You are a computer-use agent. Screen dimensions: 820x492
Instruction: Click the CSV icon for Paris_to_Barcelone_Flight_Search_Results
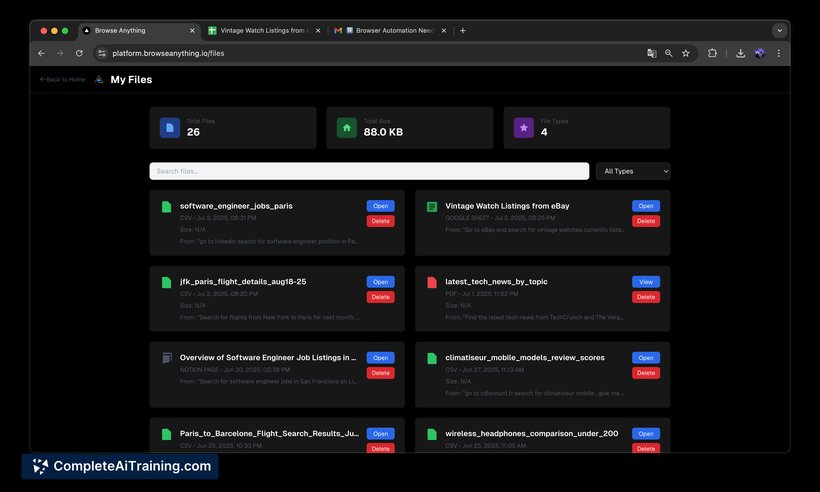pyautogui.click(x=166, y=434)
